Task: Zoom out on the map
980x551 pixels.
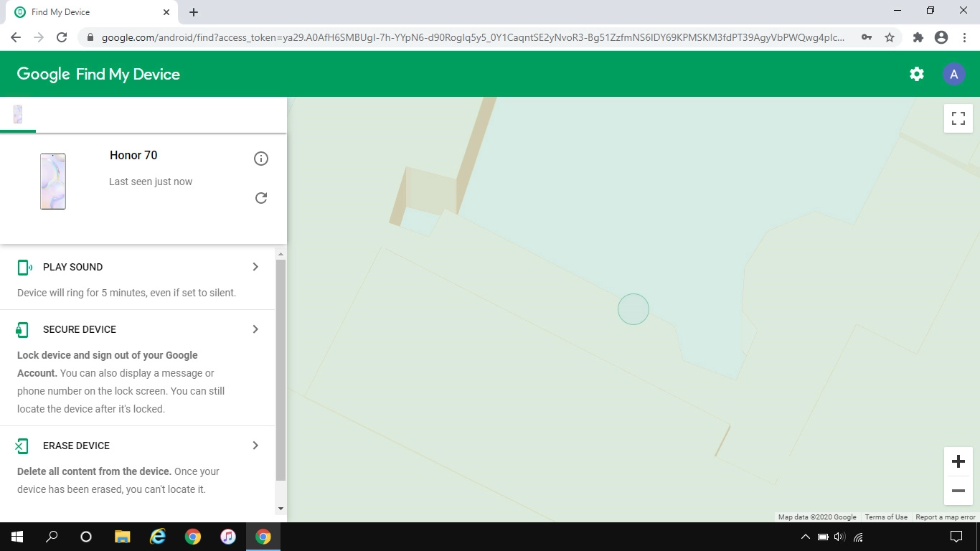Action: point(958,491)
